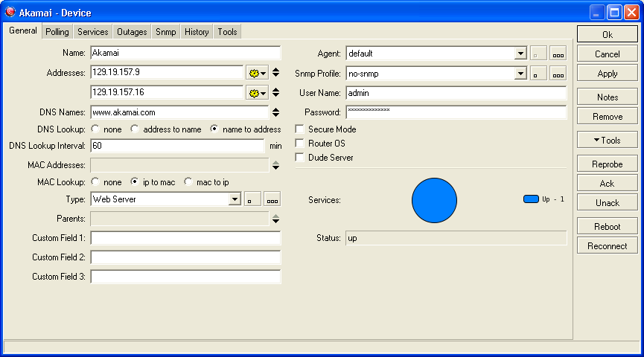The image size is (644, 357).
Task: Click the Remove button
Action: pyautogui.click(x=607, y=117)
